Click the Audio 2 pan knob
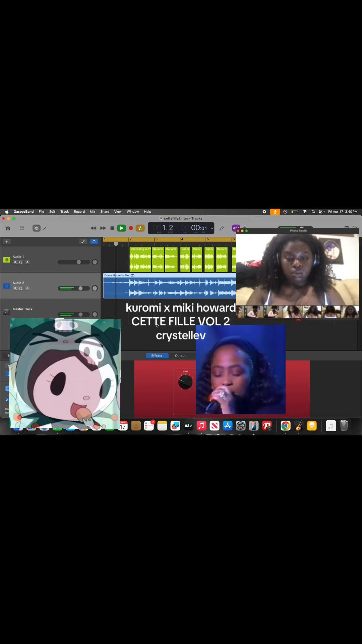 pos(95,288)
